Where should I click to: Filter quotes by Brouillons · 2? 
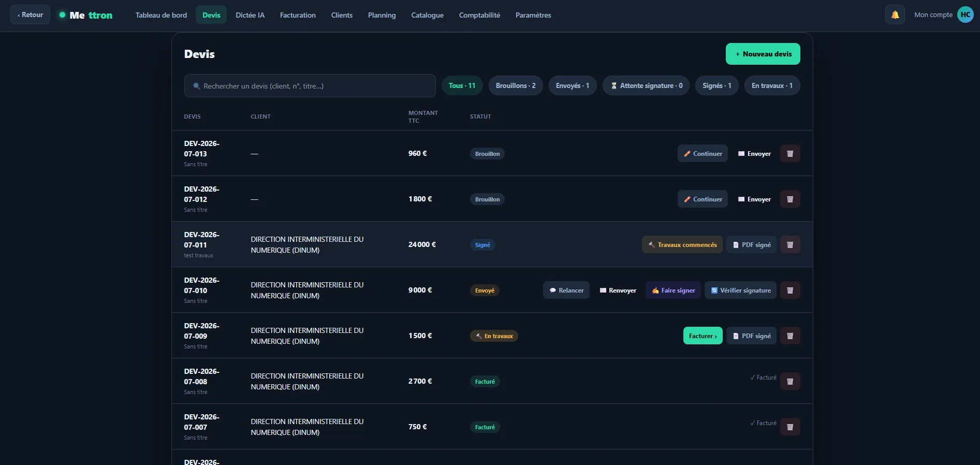point(516,85)
